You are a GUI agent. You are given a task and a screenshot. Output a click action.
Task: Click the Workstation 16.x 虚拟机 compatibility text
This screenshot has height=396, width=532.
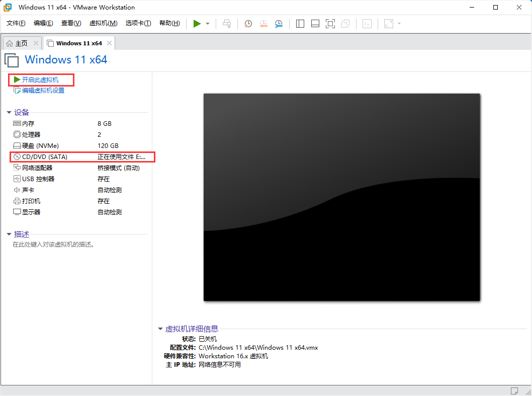pyautogui.click(x=233, y=356)
